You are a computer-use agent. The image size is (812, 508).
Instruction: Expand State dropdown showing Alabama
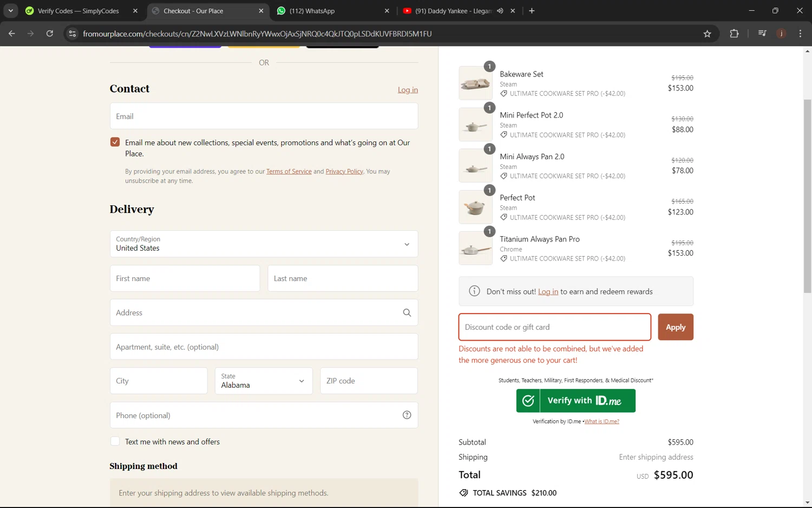click(x=264, y=381)
